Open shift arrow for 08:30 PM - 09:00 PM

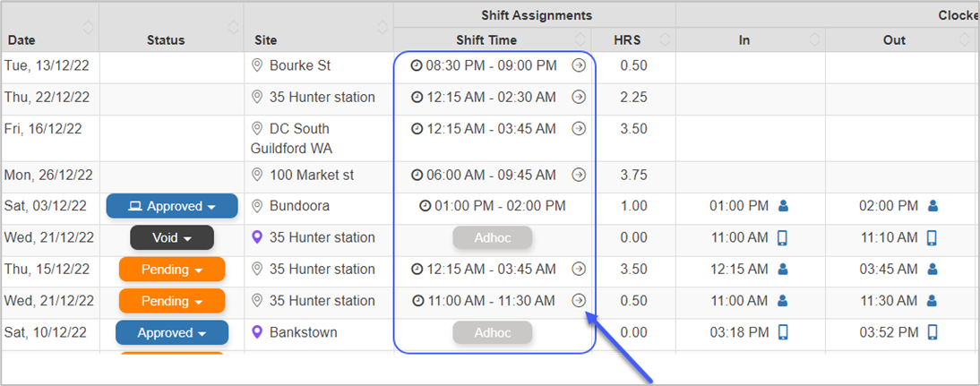point(579,65)
